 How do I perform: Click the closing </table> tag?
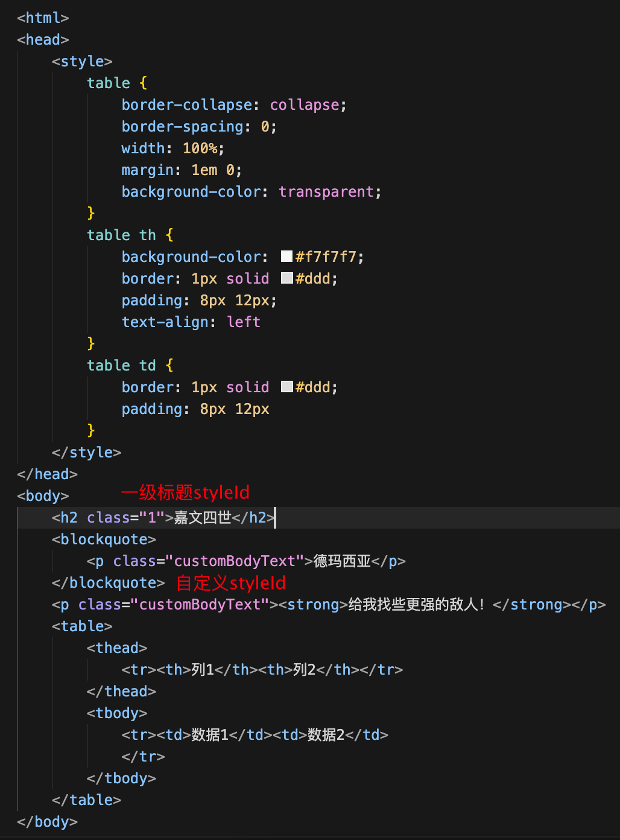pos(86,800)
